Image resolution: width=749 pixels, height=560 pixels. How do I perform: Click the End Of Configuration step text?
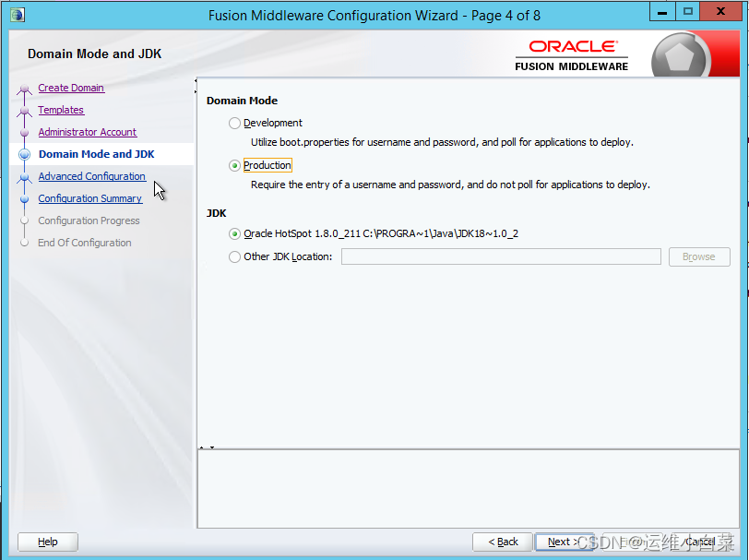(85, 243)
